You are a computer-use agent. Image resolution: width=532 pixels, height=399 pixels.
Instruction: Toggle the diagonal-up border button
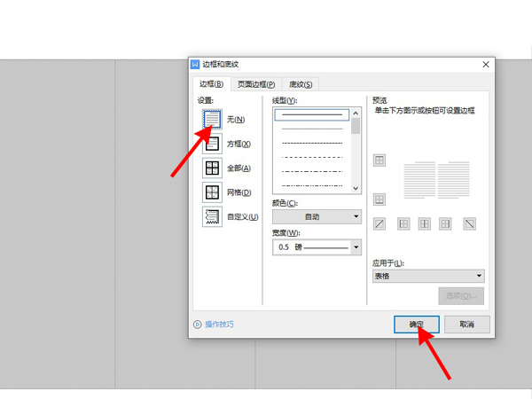pyautogui.click(x=379, y=224)
